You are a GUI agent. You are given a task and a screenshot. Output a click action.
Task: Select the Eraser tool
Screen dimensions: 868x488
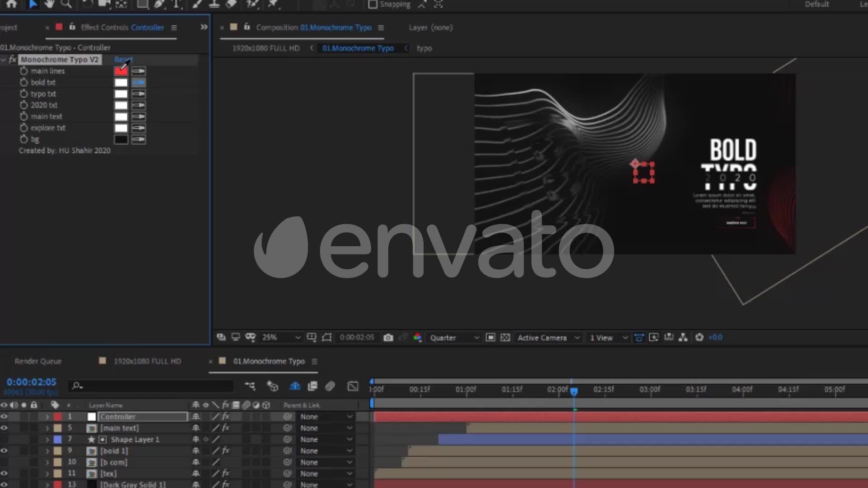coord(231,4)
